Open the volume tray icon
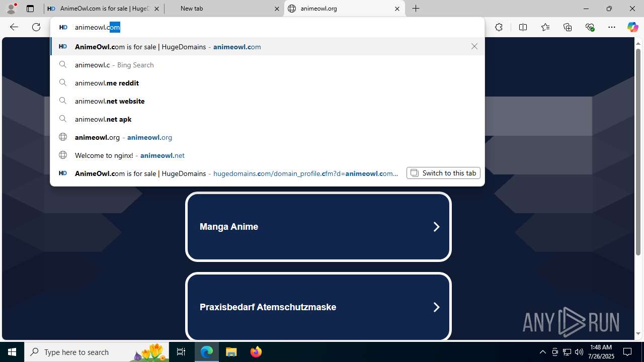Screen dimensions: 644x362 coord(579,352)
